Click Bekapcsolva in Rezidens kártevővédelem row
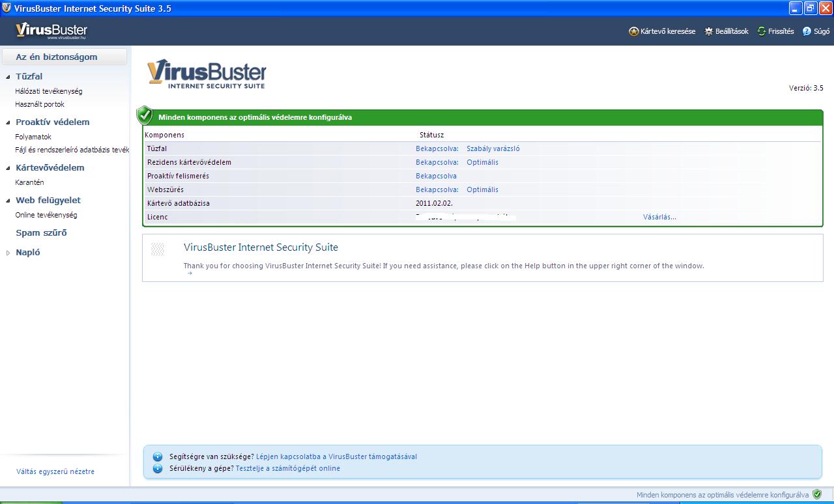834x504 pixels. (437, 162)
